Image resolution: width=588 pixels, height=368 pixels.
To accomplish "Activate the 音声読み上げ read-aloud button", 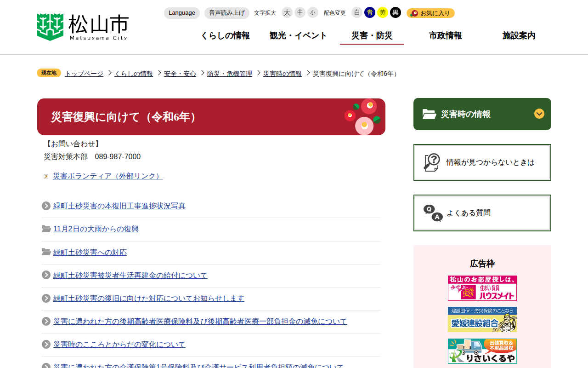I will 227,13.
